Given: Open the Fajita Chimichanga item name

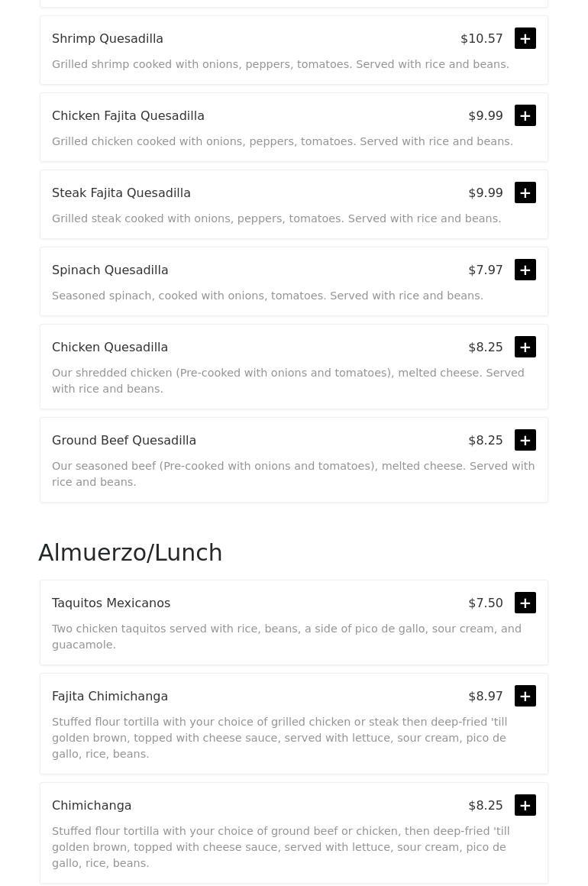Looking at the screenshot, I should pos(110,696).
